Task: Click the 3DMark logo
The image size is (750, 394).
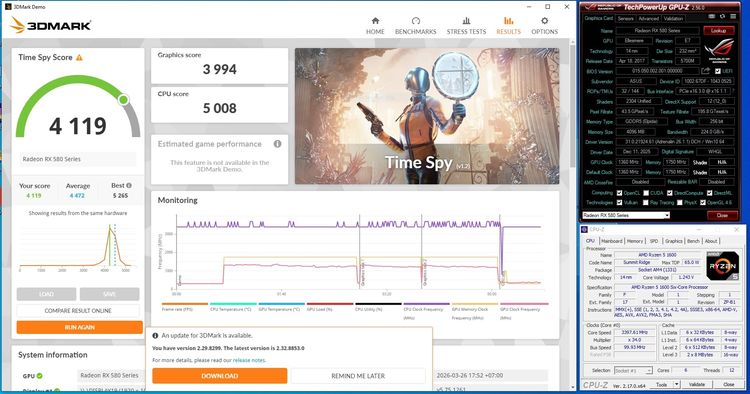Action: click(50, 25)
